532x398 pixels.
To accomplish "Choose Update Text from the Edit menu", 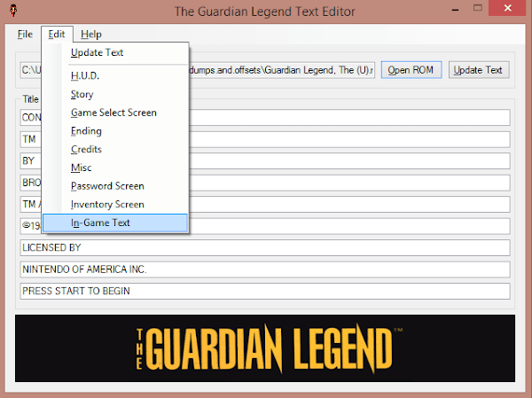I will click(x=115, y=52).
